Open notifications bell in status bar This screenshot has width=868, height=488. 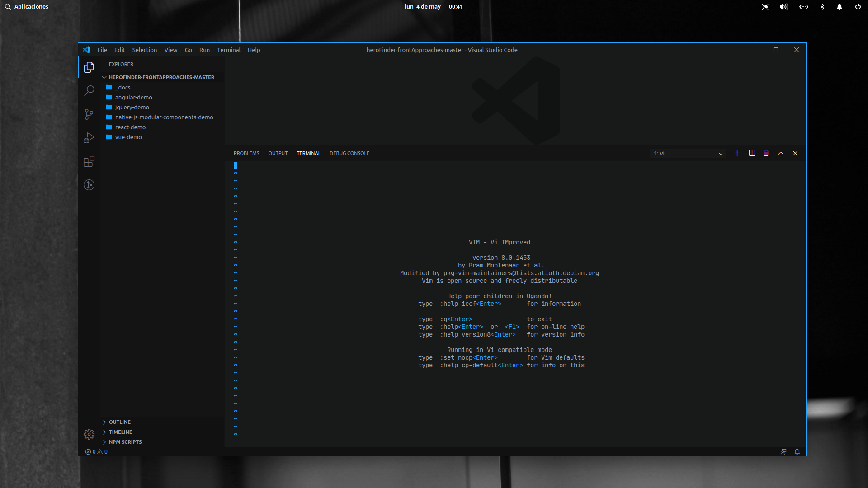click(x=797, y=452)
